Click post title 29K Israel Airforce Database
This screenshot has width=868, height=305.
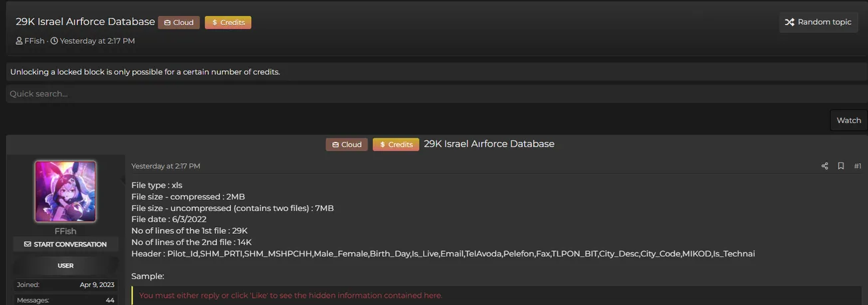point(489,144)
